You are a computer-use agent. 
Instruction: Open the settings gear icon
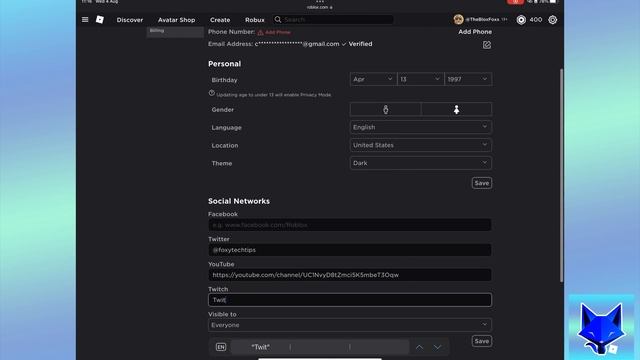click(x=553, y=20)
